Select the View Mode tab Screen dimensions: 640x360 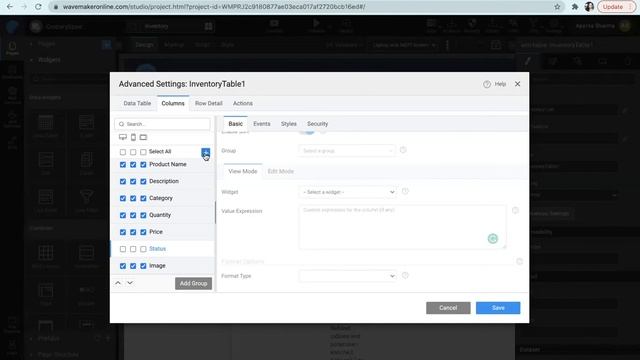coord(242,171)
